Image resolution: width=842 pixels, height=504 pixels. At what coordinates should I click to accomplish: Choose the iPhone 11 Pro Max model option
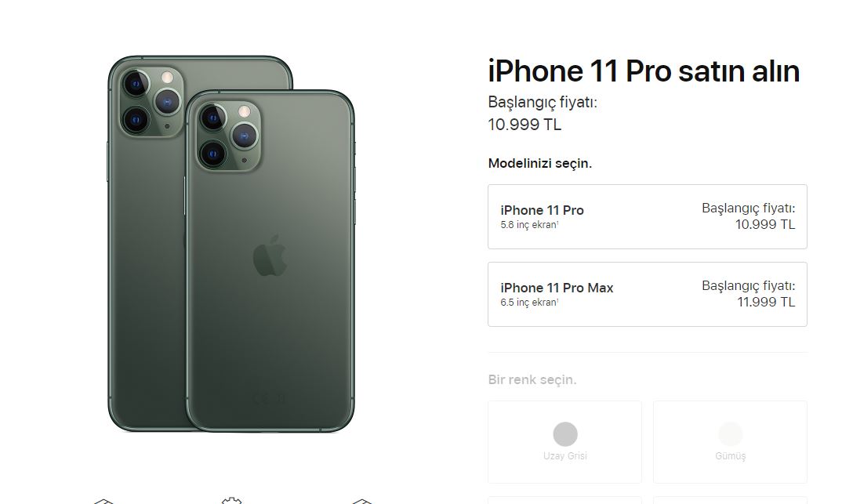pos(647,294)
